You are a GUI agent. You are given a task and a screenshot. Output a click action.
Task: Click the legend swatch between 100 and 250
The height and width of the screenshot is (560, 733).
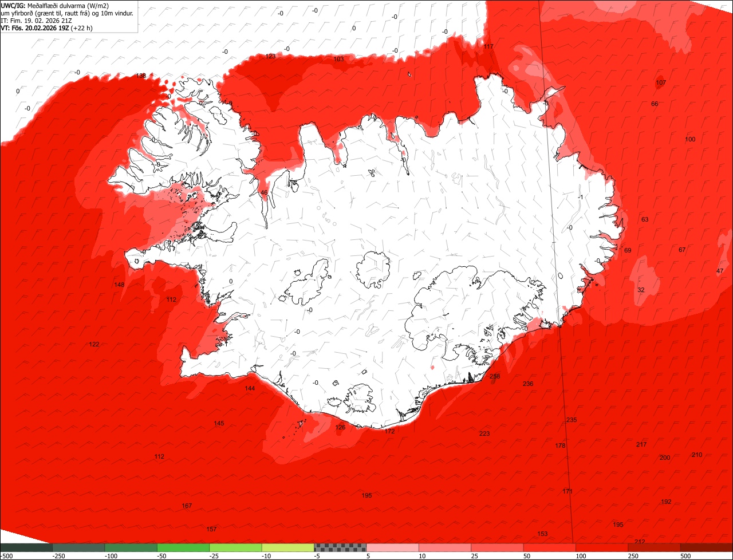(602, 547)
